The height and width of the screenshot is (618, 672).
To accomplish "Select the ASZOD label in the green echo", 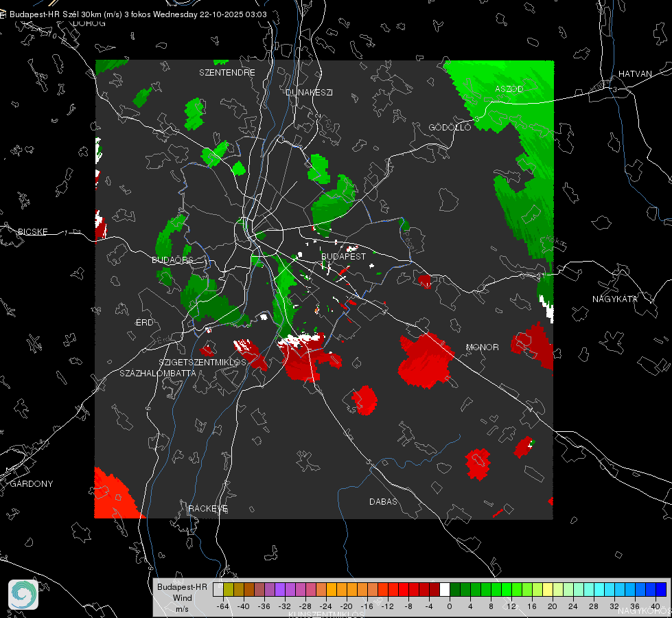I will click(509, 89).
